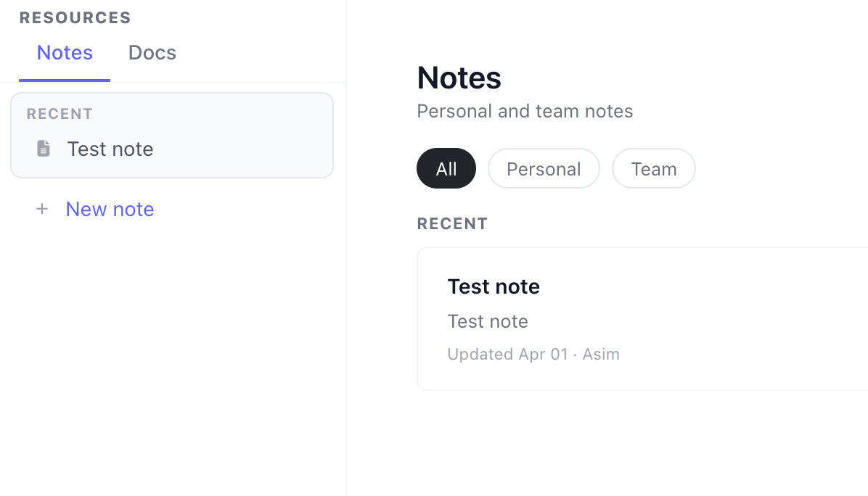Open the Test note card
The height and width of the screenshot is (496, 868).
[x=639, y=318]
